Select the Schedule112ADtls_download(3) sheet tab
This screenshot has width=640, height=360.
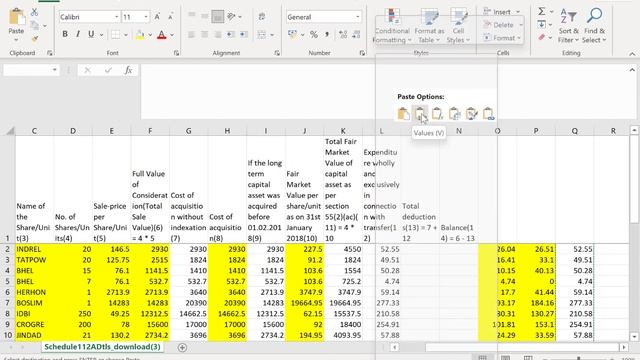[102, 347]
